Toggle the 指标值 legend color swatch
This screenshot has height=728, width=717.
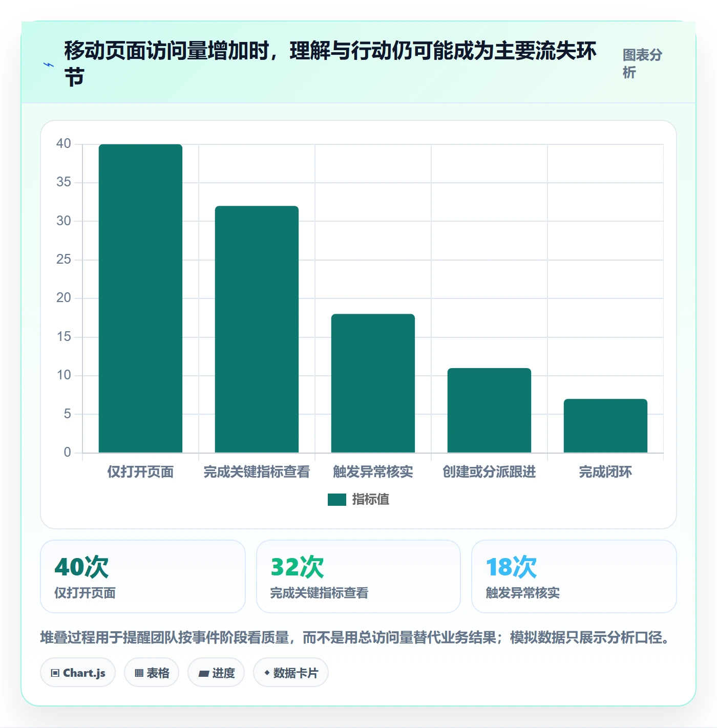tap(337, 499)
